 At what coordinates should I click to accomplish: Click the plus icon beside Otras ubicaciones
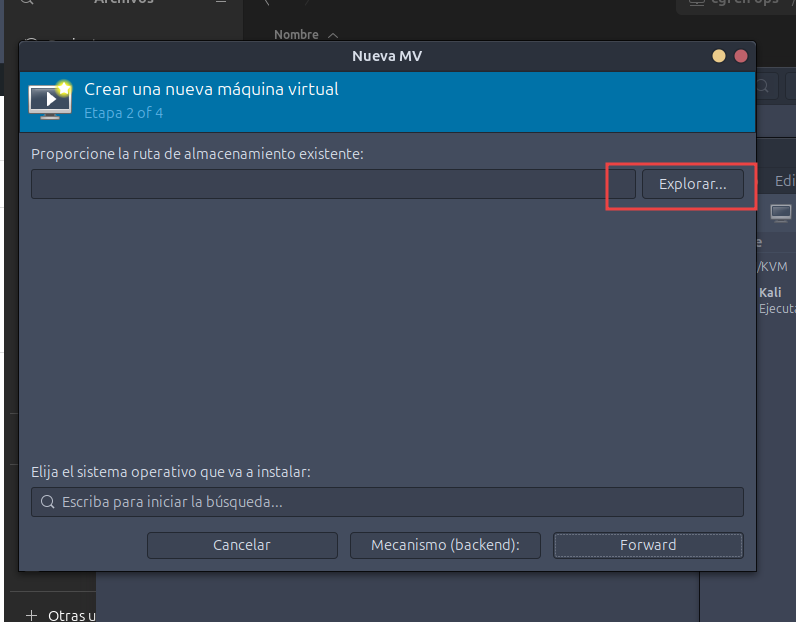31,615
